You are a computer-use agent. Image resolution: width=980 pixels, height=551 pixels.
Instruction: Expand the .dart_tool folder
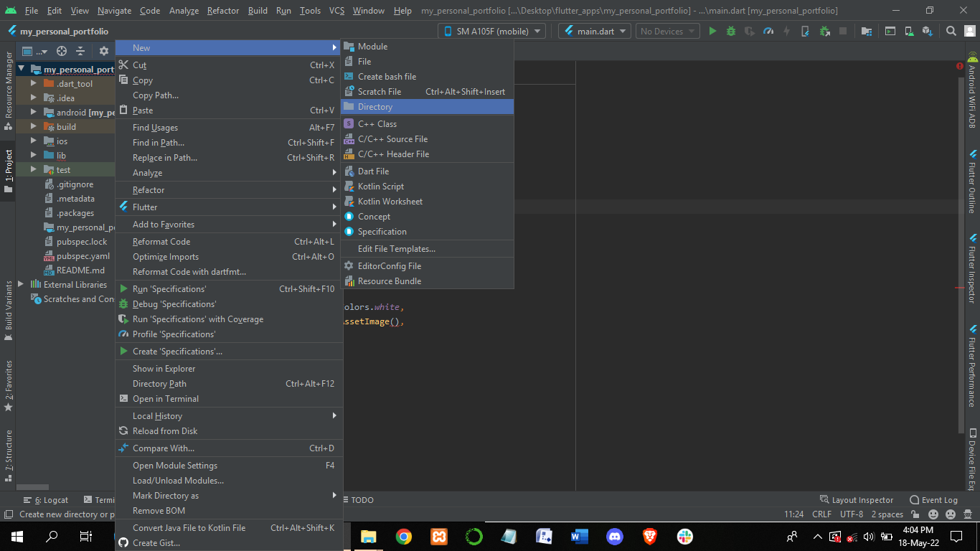(33, 84)
